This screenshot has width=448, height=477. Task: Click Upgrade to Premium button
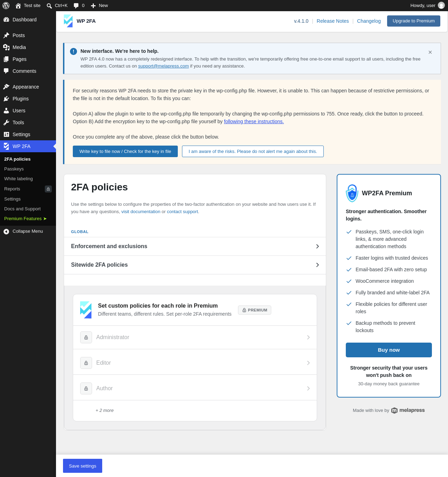[414, 21]
